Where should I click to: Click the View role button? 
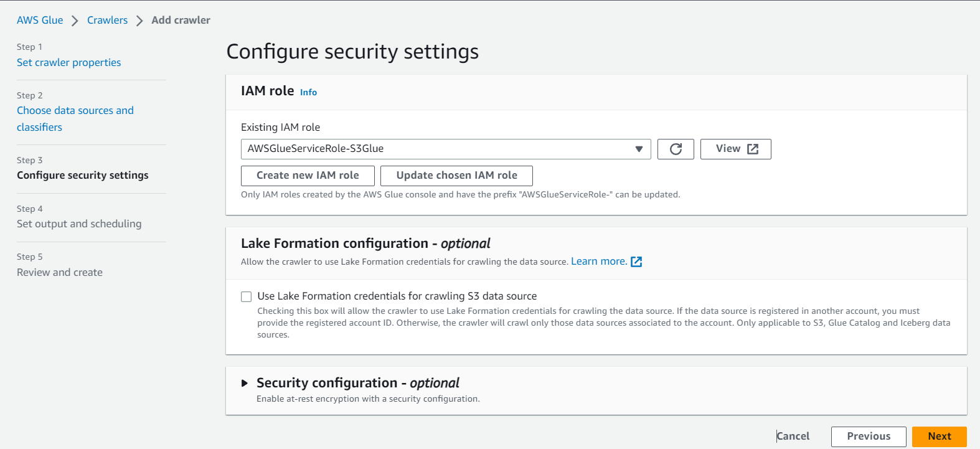pyautogui.click(x=736, y=149)
